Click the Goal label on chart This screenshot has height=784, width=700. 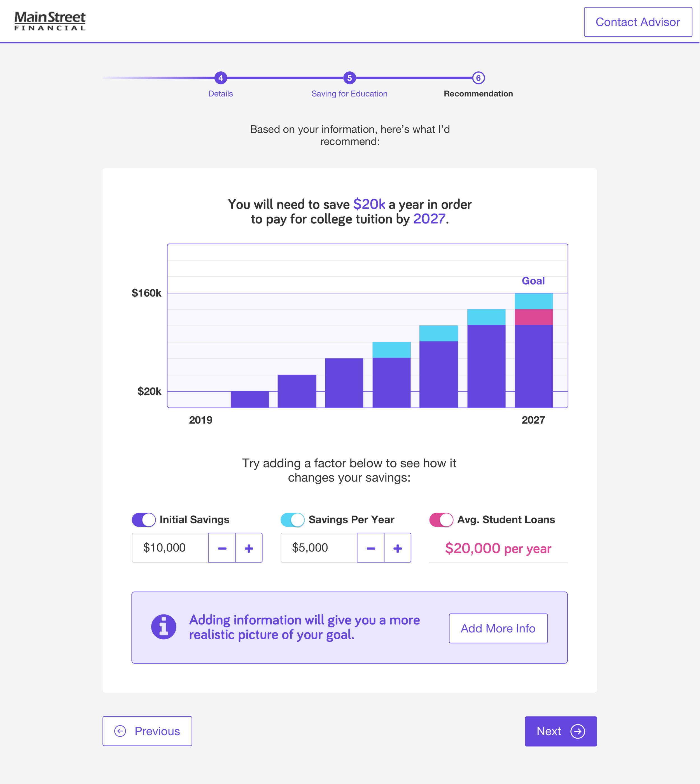(x=533, y=281)
